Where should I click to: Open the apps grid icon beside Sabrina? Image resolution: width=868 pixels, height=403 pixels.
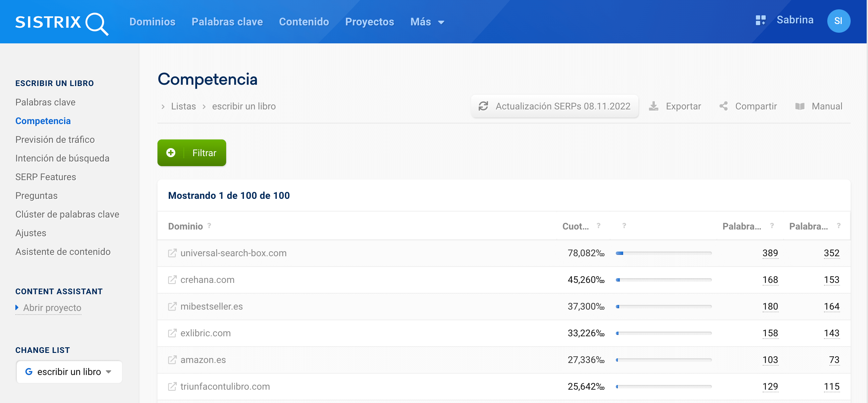[760, 20]
